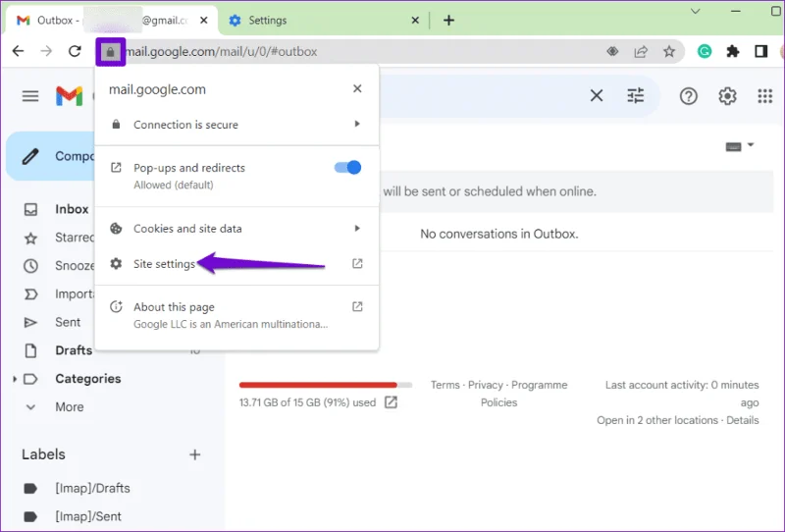Toggle the Pop-ups and redirects switch

click(x=347, y=167)
